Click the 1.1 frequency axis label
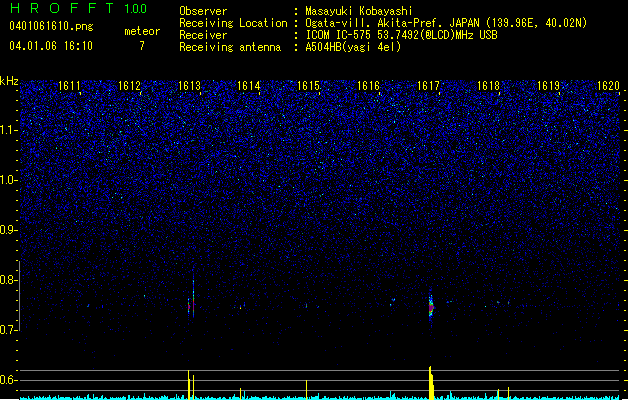The height and width of the screenshot is (400, 629). (x=8, y=130)
